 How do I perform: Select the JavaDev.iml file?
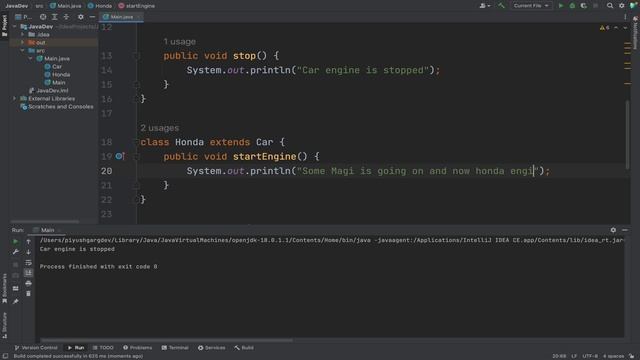click(x=49, y=91)
